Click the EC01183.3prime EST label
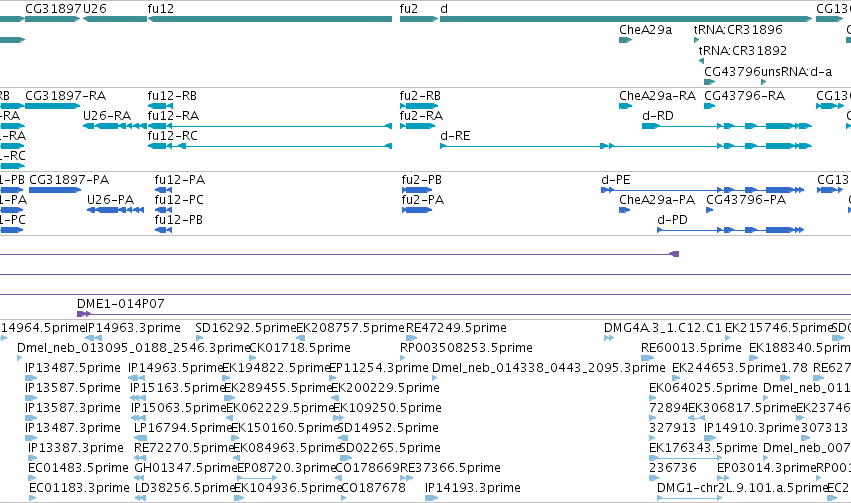This screenshot has width=851, height=503. (x=79, y=489)
